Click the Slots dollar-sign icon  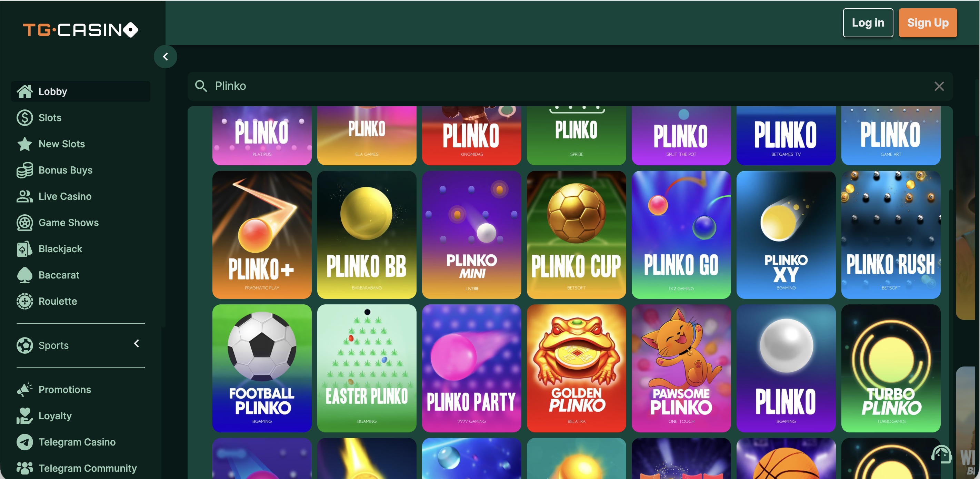point(25,118)
